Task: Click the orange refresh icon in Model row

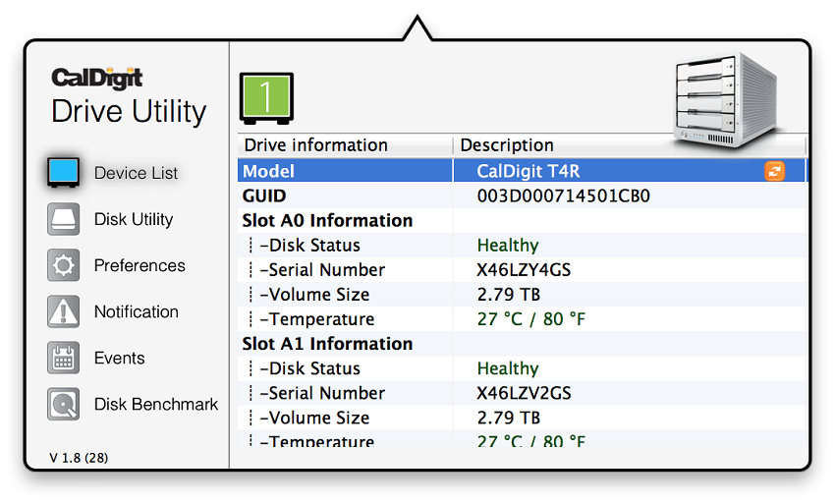Action: [775, 171]
